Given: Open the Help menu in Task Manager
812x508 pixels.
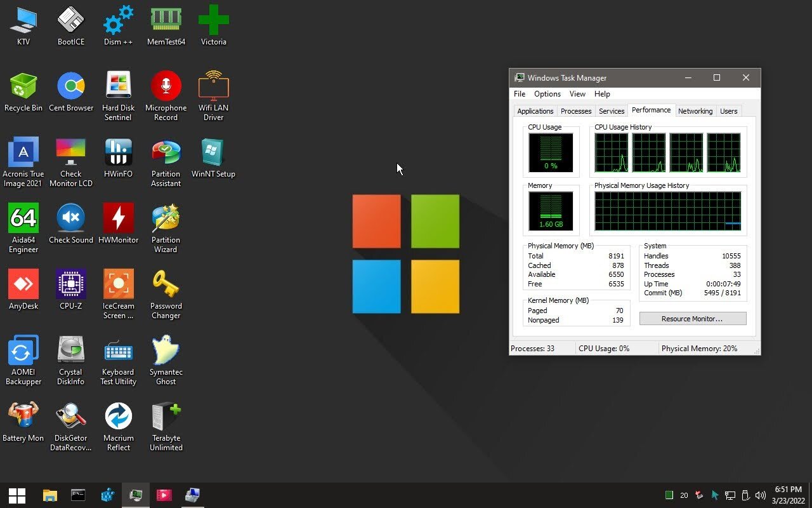Looking at the screenshot, I should [602, 94].
